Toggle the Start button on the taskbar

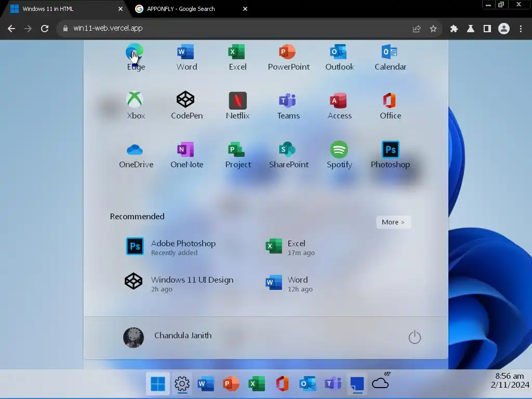158,384
